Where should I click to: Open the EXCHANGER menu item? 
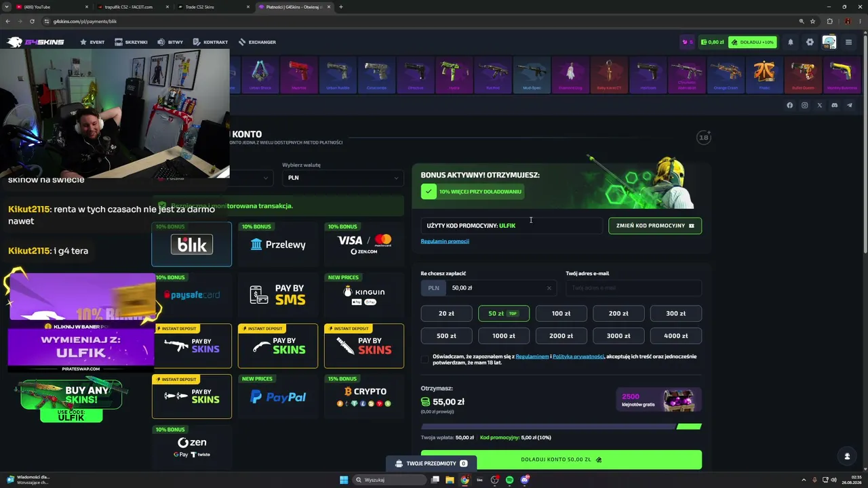257,42
